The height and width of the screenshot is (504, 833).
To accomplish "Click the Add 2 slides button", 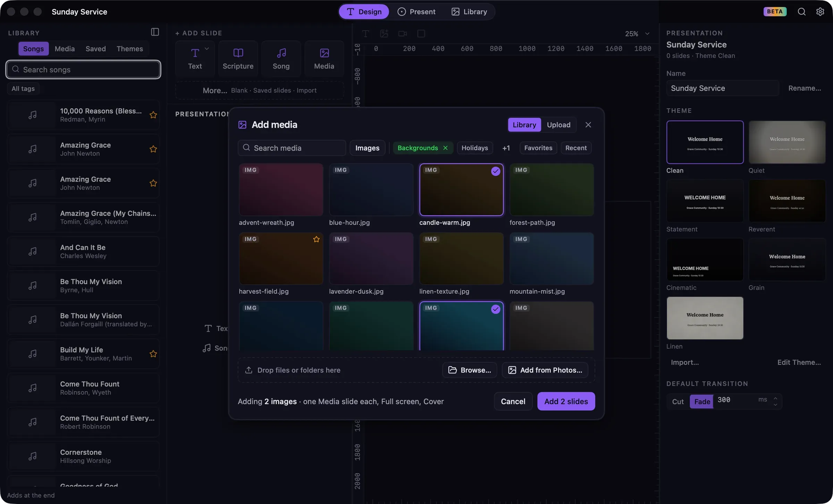I will tap(566, 401).
